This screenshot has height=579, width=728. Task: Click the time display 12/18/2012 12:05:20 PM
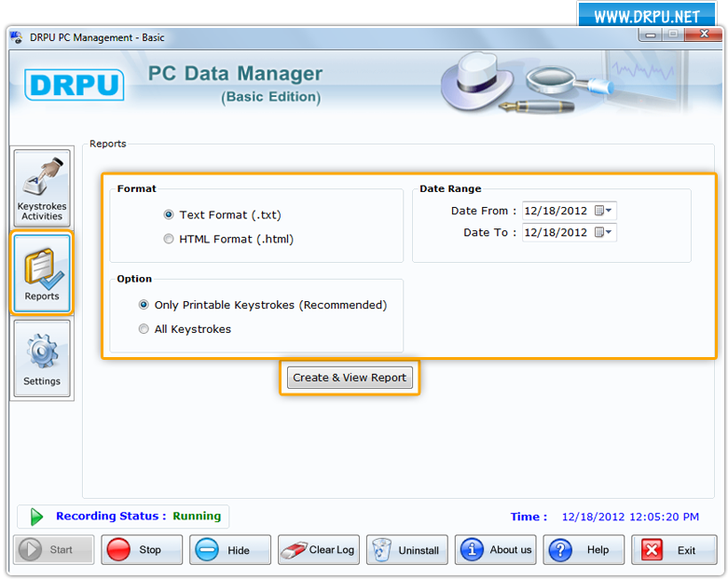click(630, 517)
